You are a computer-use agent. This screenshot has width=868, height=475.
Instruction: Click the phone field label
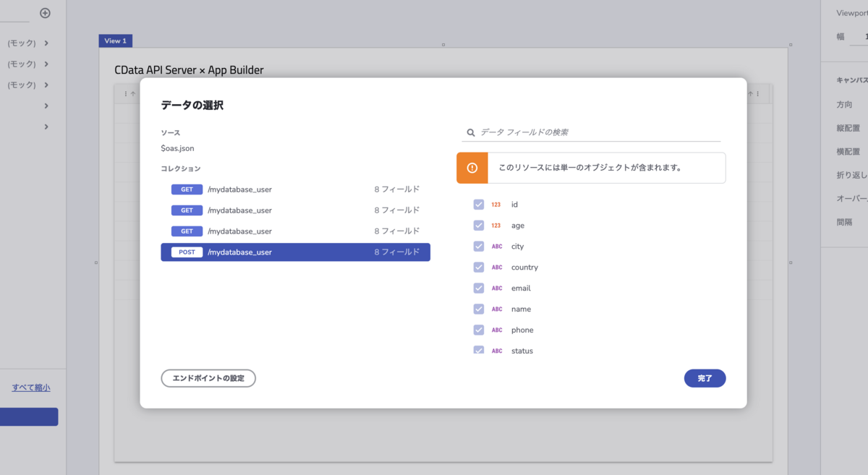point(522,330)
